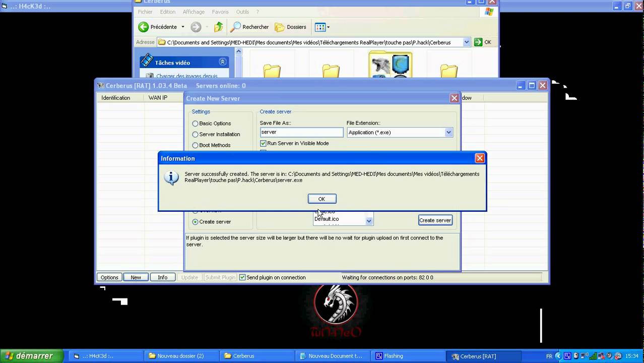644x363 pixels.
Task: Select the Basic Options radio button
Action: pos(195,124)
